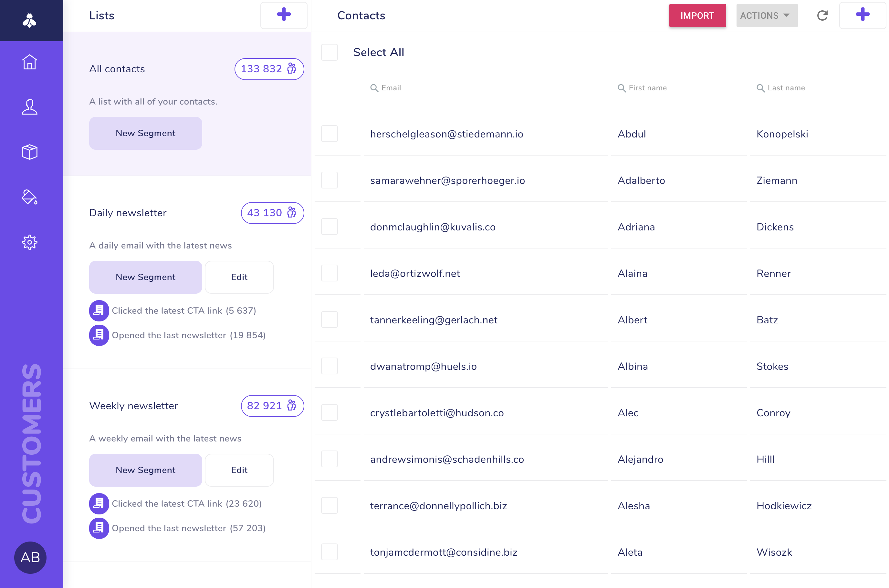Image resolution: width=889 pixels, height=588 pixels.
Task: Open the settings gear icon in sidebar
Action: pos(30,242)
